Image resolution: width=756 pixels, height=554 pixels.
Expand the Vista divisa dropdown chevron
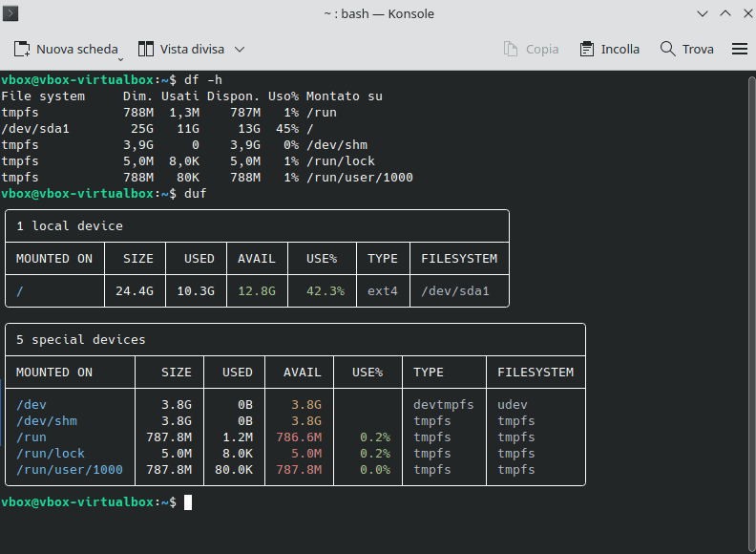point(240,49)
